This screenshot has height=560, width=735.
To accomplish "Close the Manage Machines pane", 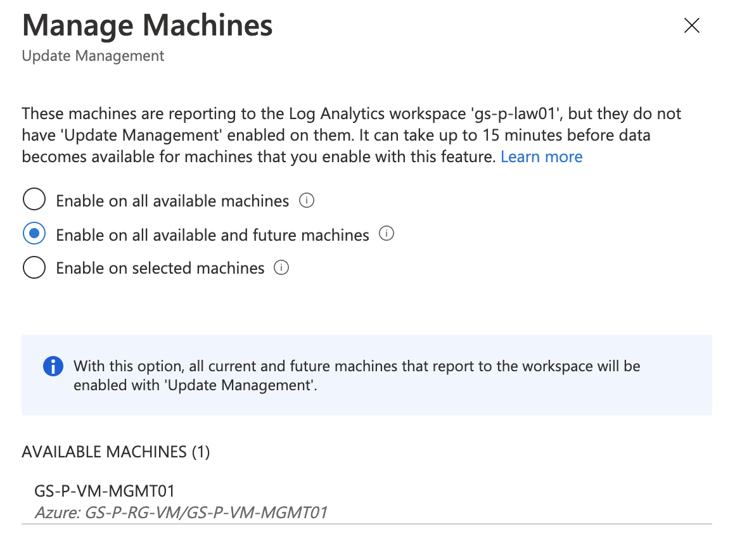I will pos(691,25).
